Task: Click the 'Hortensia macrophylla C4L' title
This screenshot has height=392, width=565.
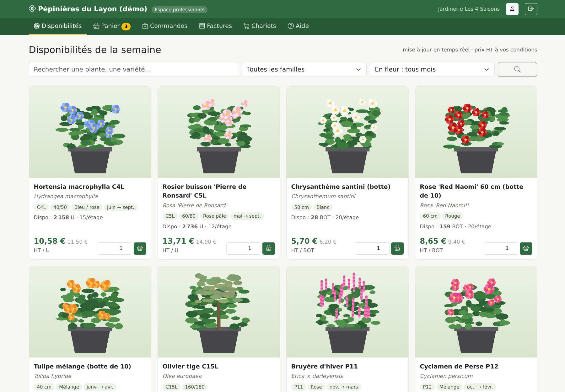Action: click(79, 187)
